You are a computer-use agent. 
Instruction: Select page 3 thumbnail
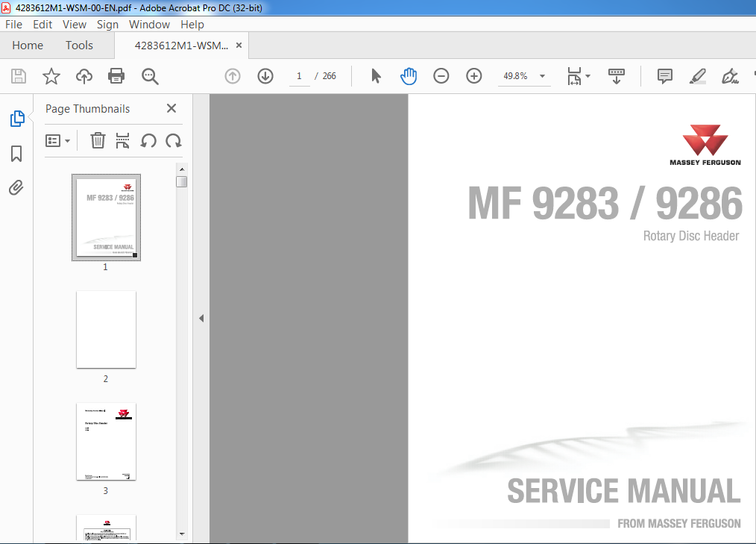coord(106,442)
